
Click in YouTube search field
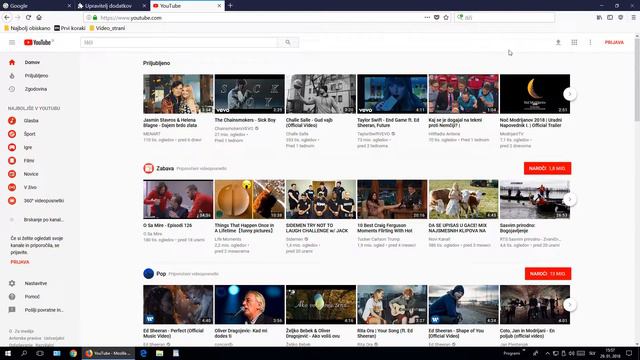pos(179,42)
